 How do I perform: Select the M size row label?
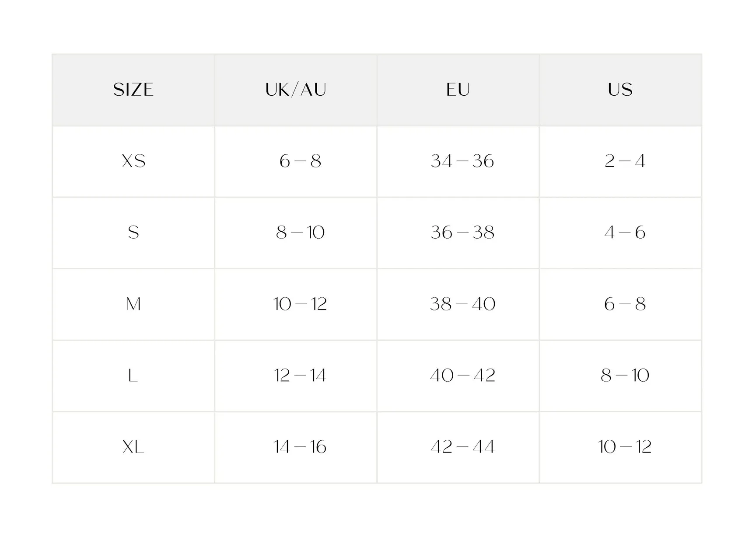(133, 304)
